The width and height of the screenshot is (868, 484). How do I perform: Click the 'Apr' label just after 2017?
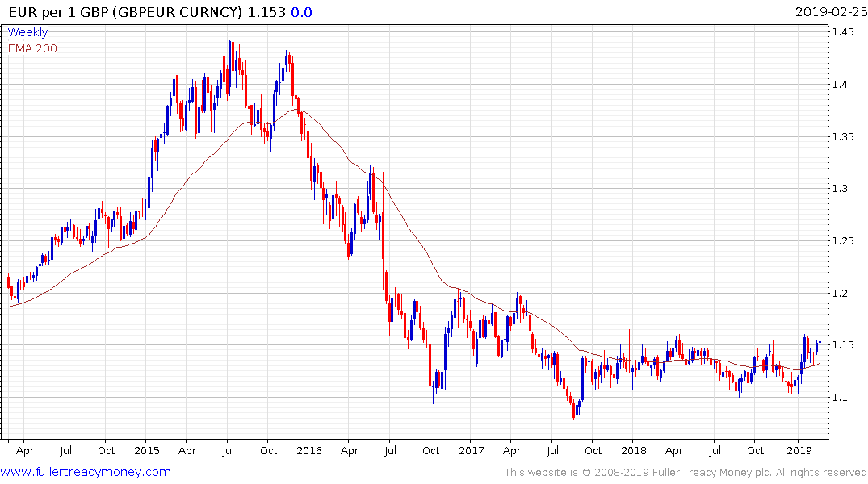pyautogui.click(x=512, y=451)
